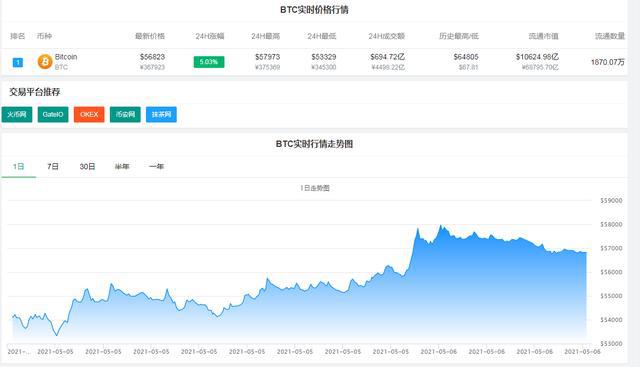
Task: Select the 1日 chart tab
Action: point(19,167)
